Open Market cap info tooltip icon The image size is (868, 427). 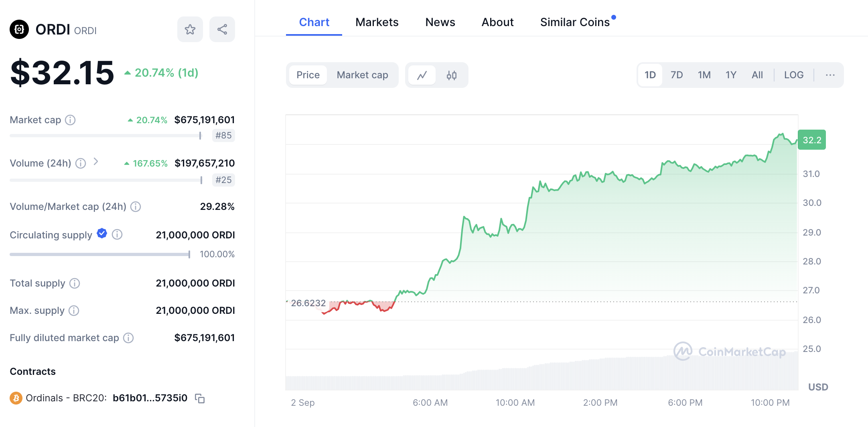click(70, 120)
